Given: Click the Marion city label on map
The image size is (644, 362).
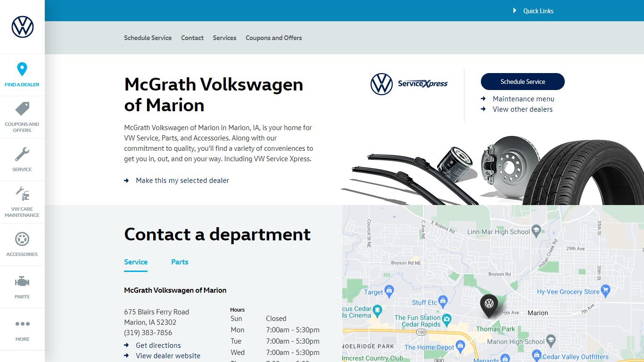Looking at the screenshot, I should click(x=538, y=313).
